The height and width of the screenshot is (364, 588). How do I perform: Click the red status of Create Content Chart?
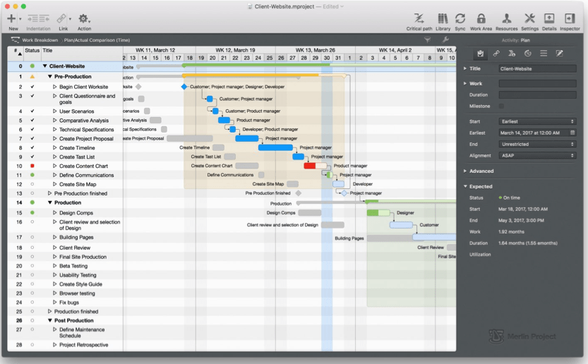(x=32, y=166)
